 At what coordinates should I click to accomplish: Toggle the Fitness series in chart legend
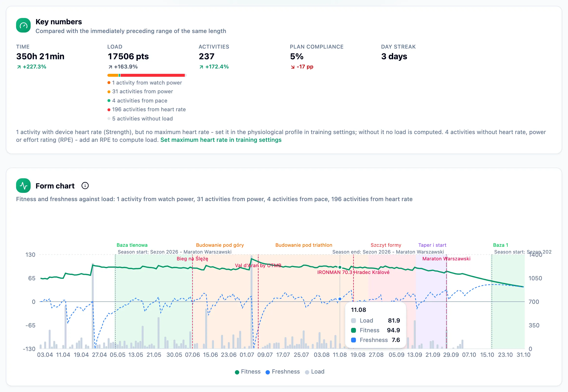[248, 372]
